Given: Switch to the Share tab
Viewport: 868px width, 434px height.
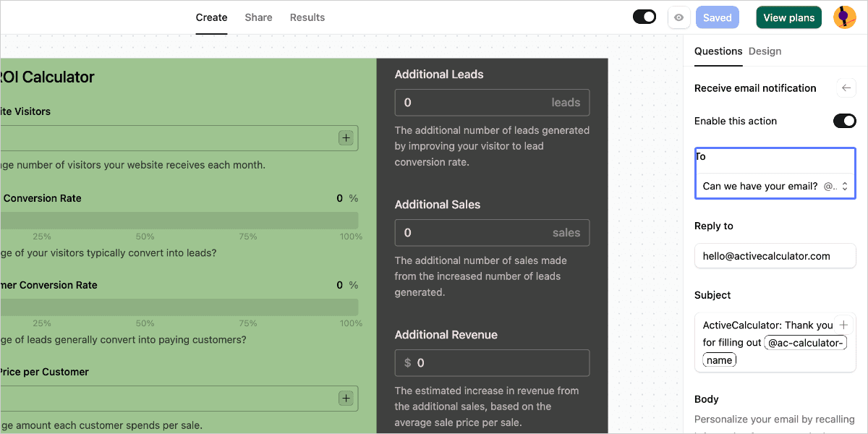Looking at the screenshot, I should [x=258, y=17].
